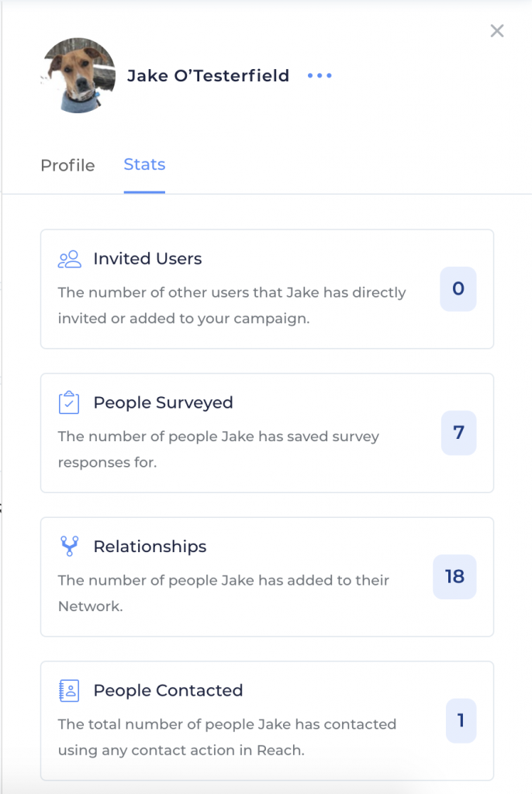
Task: Click the Relationships count badge showing 18
Action: point(454,576)
